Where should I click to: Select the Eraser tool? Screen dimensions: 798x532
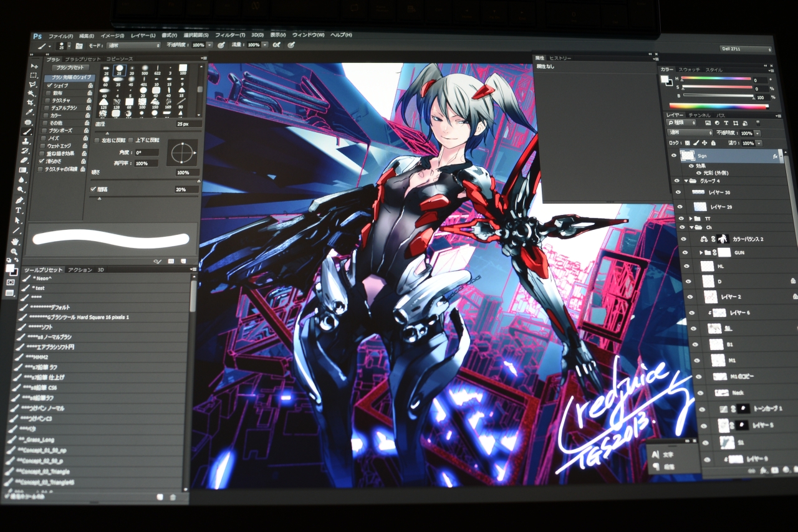[24, 160]
